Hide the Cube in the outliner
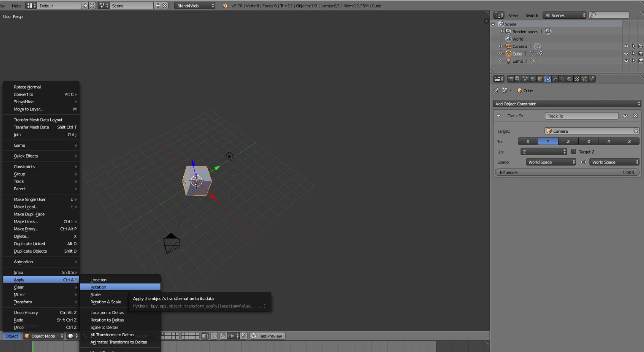The height and width of the screenshot is (352, 644). click(626, 54)
